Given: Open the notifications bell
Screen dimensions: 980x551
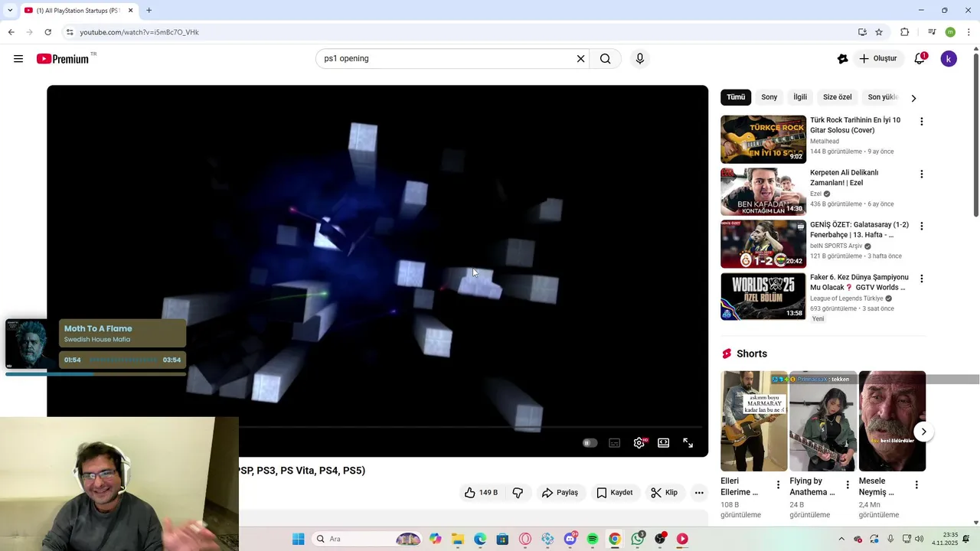Looking at the screenshot, I should pos(920,59).
